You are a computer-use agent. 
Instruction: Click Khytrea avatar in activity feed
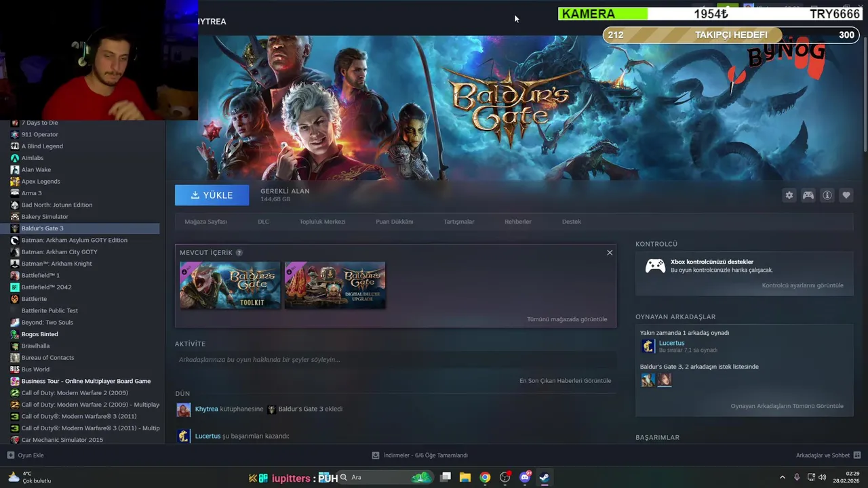point(183,409)
